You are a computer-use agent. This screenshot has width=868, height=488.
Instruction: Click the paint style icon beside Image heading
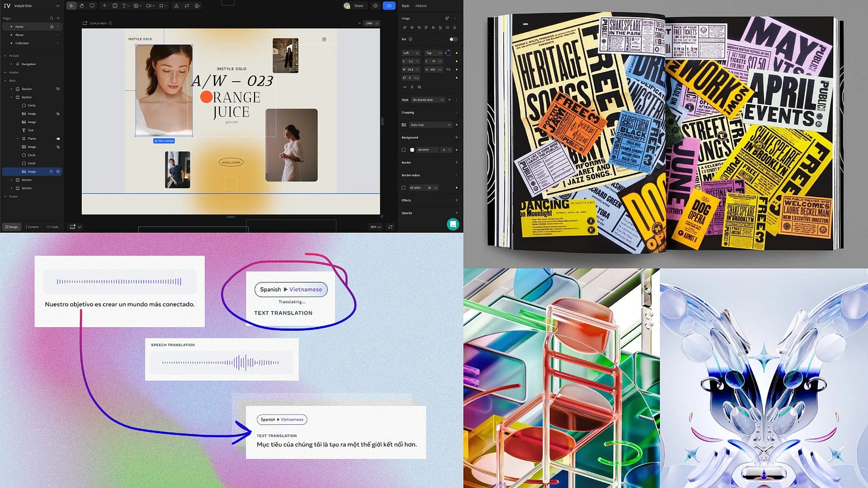[x=447, y=18]
